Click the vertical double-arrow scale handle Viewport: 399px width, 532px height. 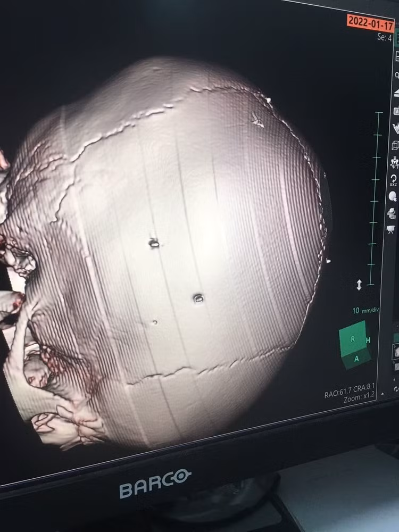[x=359, y=285]
